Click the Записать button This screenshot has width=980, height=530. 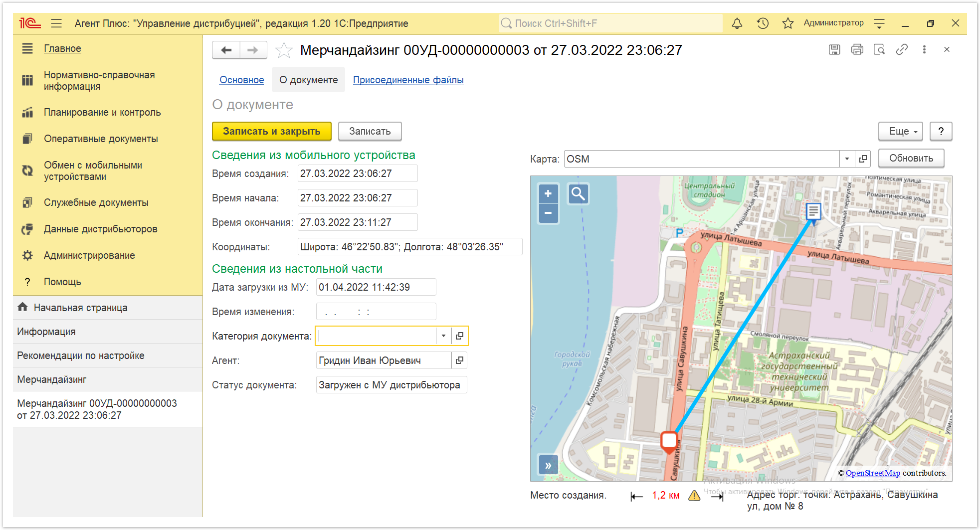[370, 131]
